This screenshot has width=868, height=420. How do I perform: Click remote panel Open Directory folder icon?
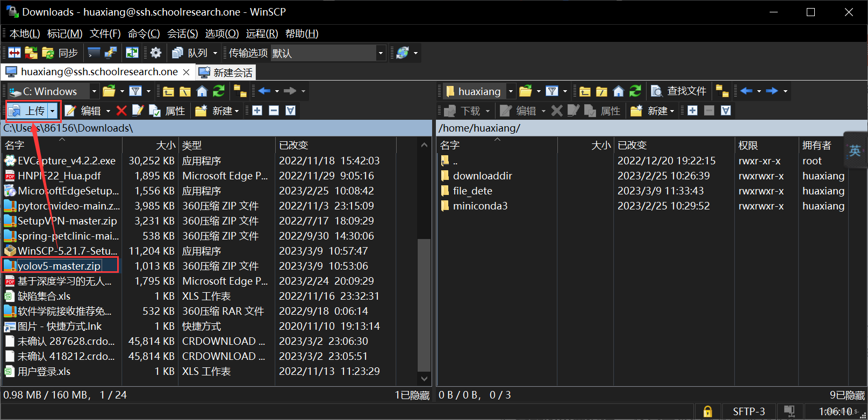(526, 91)
